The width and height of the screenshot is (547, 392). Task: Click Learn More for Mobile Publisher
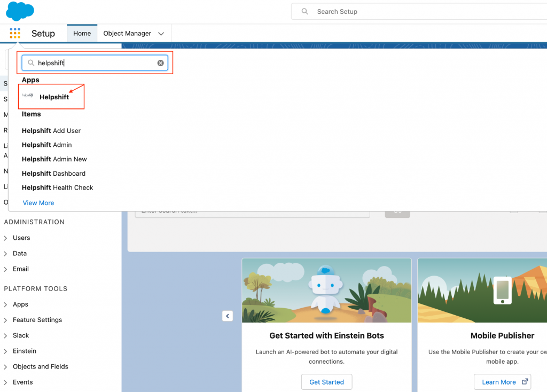tap(501, 382)
